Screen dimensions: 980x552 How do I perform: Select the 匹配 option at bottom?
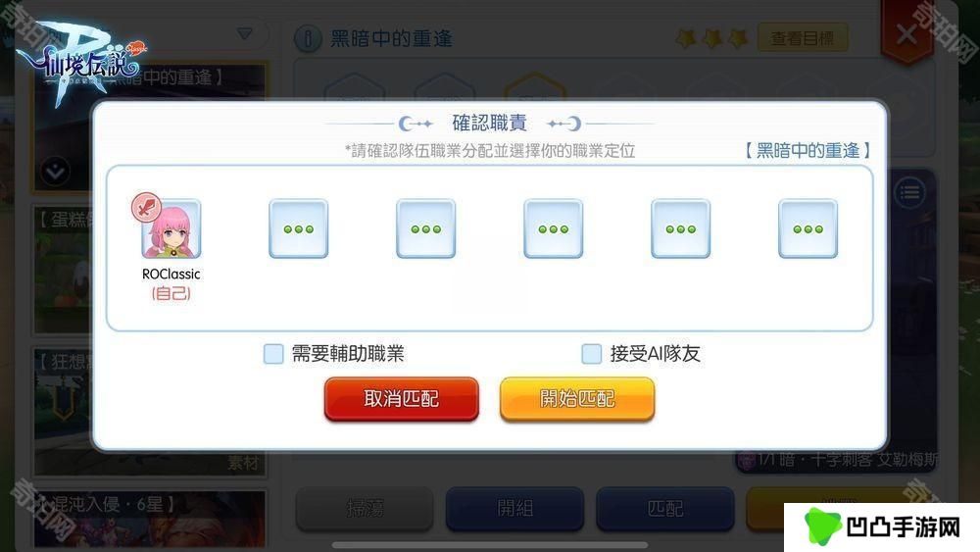click(x=665, y=509)
